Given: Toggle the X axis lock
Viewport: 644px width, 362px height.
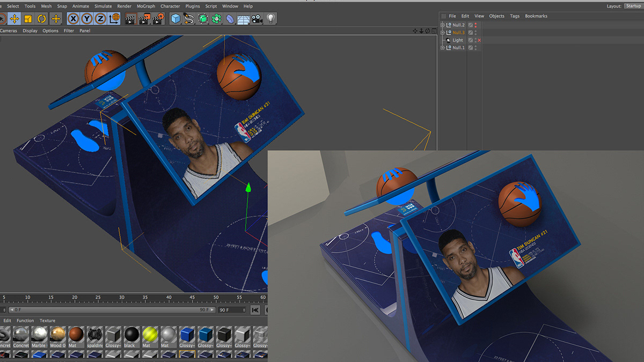Looking at the screenshot, I should tap(73, 19).
